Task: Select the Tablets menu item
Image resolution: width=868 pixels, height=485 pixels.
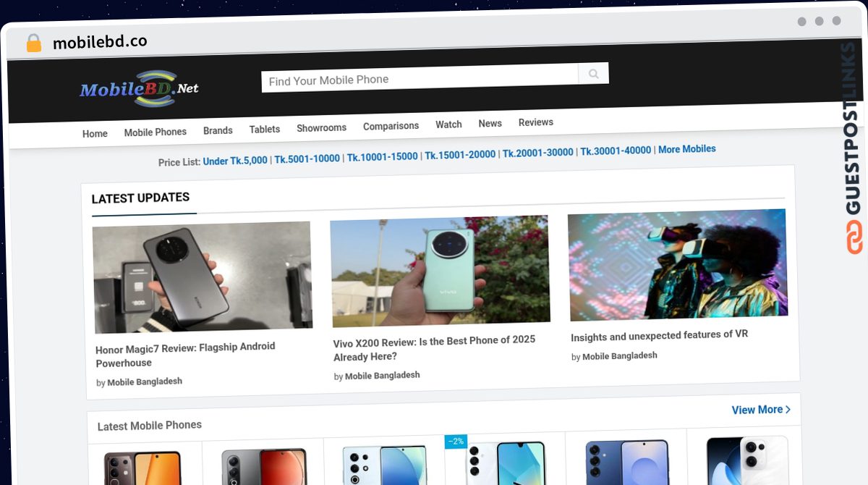Action: (265, 129)
